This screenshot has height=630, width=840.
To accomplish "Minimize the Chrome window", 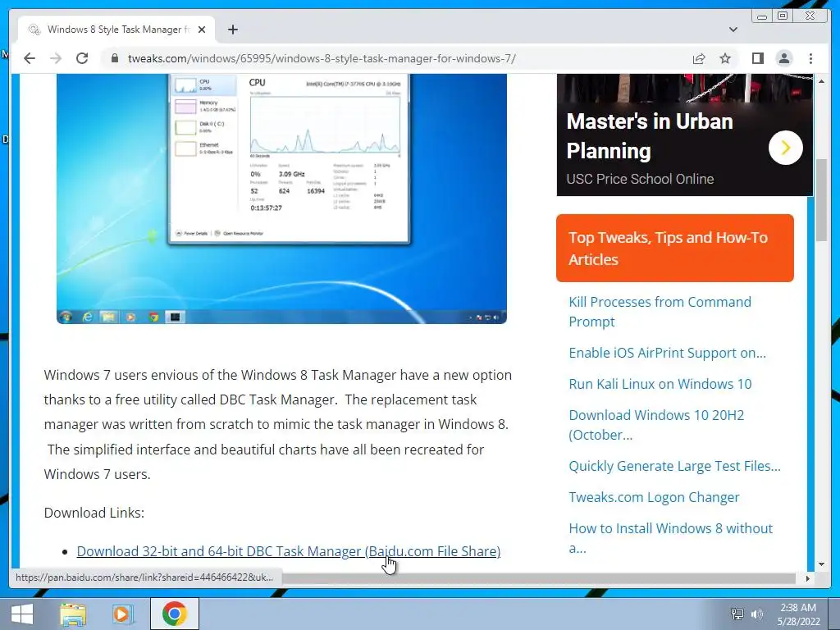I will coord(762,16).
